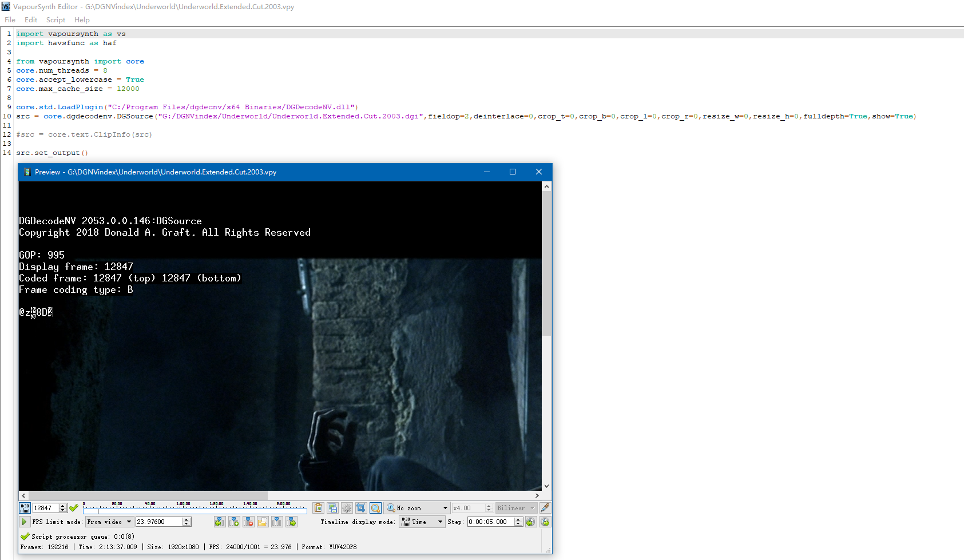Image resolution: width=964 pixels, height=560 pixels.
Task: Toggle the crop panel button
Action: tap(361, 508)
